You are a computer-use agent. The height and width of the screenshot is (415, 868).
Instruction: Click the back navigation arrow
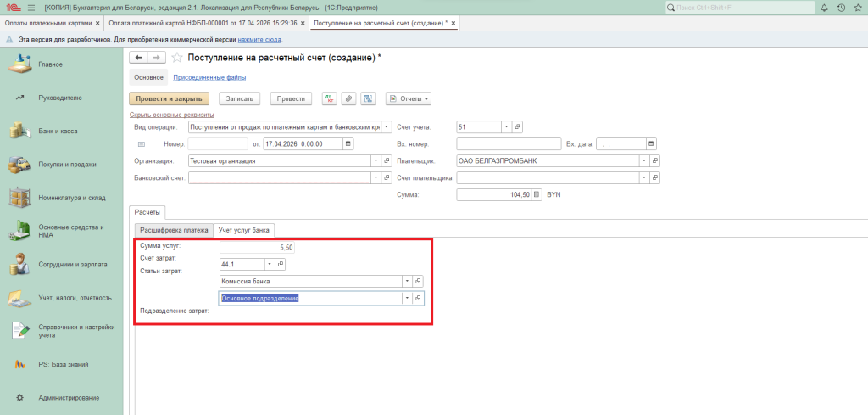pos(139,57)
